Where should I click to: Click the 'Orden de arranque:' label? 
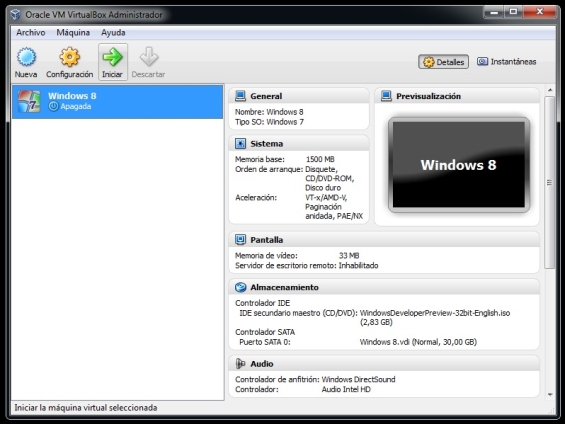269,169
